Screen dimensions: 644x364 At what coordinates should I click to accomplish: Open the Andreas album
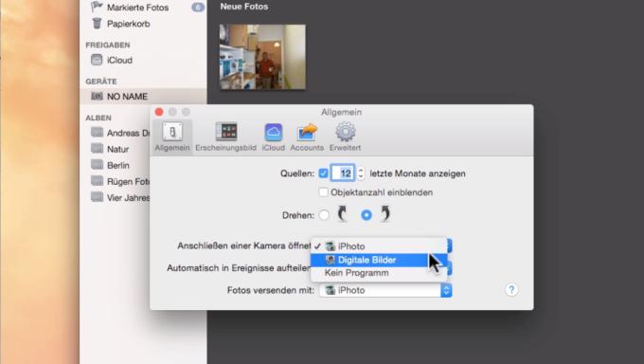tap(120, 133)
